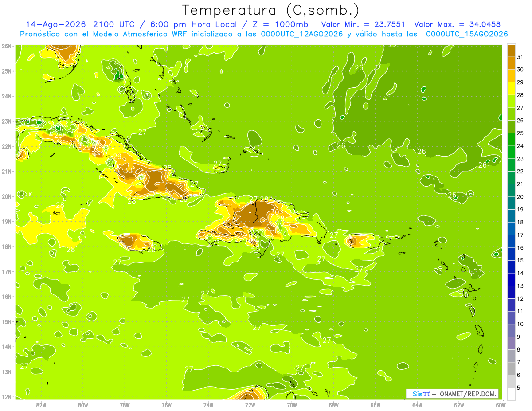This screenshot has height=411, width=532.
Task: Click the "70W" longitude axis label
Action: point(292,405)
